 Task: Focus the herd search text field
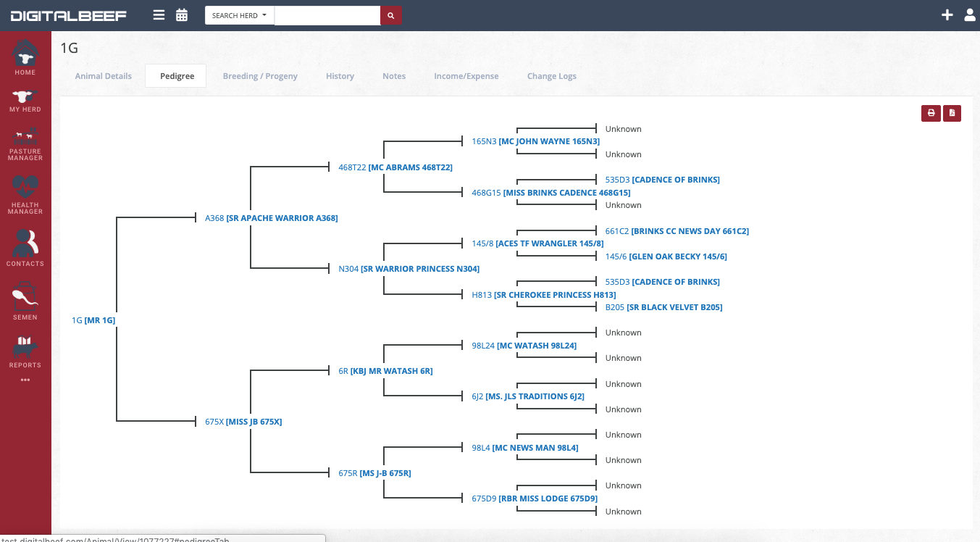[327, 15]
